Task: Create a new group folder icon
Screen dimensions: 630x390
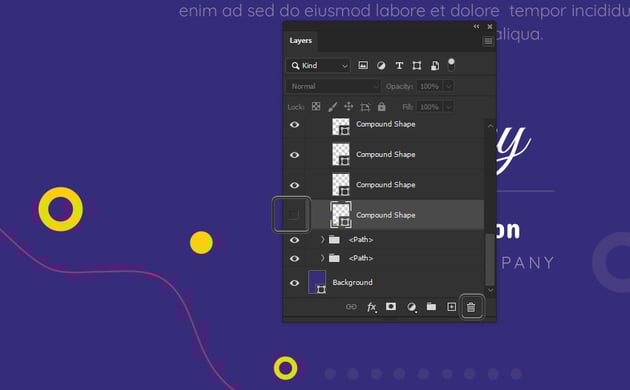Action: (x=431, y=307)
